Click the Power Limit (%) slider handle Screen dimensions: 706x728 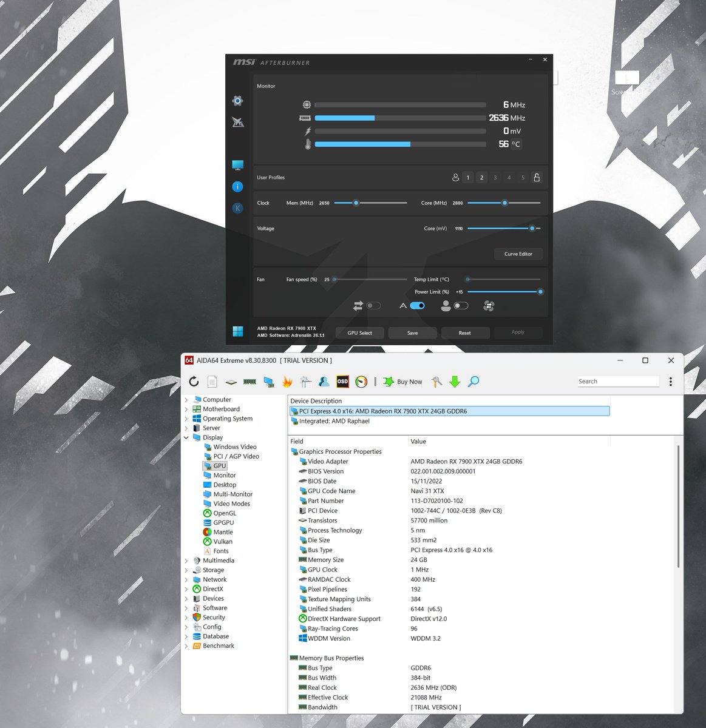tap(540, 292)
